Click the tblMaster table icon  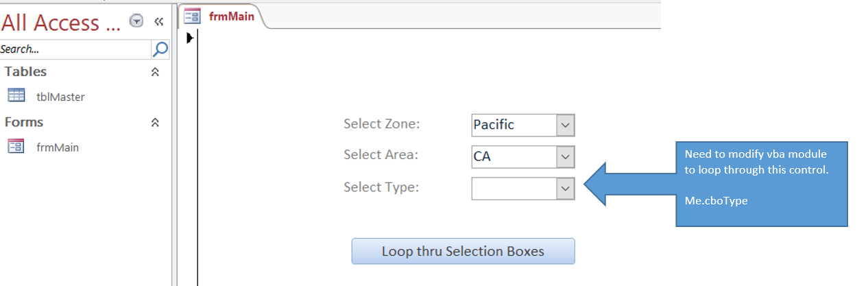16,96
